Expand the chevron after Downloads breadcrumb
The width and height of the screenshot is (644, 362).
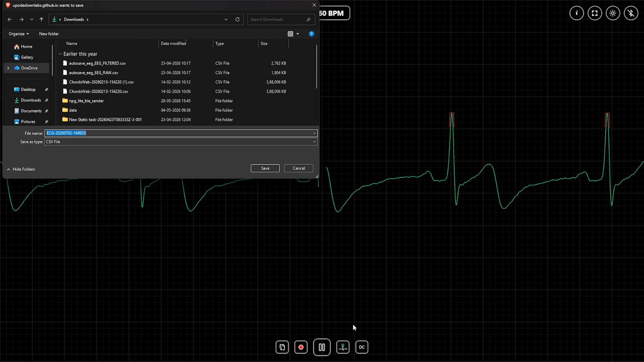[88, 19]
